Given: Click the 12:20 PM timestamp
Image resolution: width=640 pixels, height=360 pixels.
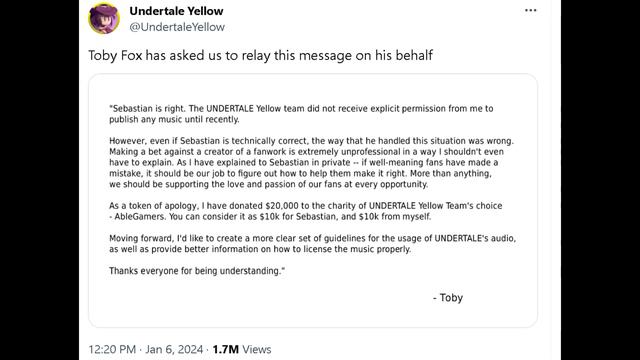Looking at the screenshot, I should click(112, 349).
